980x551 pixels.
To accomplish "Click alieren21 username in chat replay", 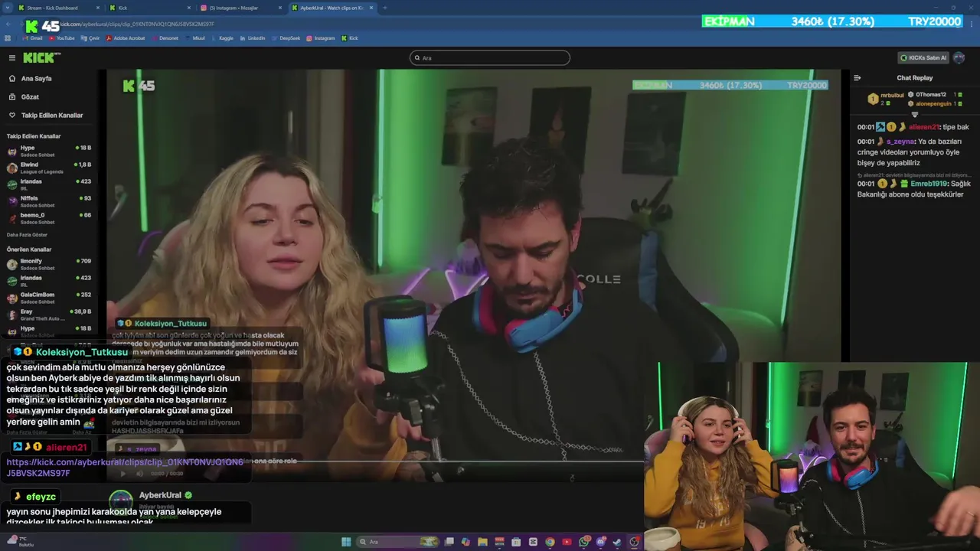I will coord(924,127).
